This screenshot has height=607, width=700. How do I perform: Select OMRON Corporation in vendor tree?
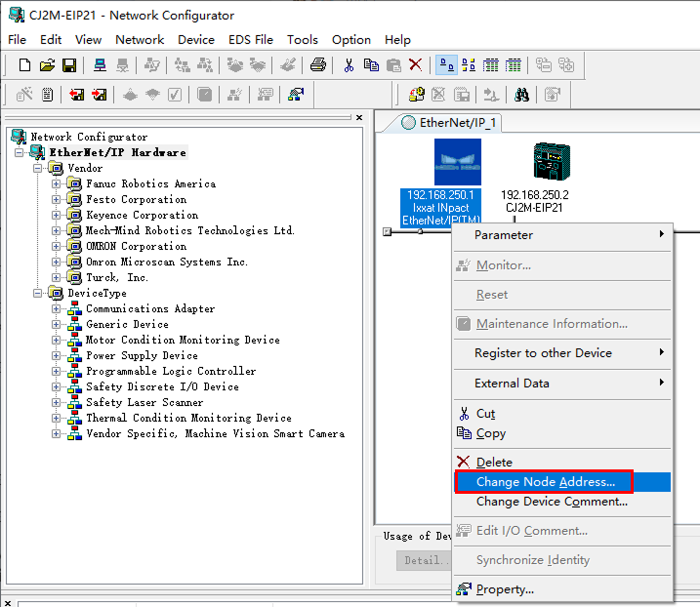click(136, 246)
